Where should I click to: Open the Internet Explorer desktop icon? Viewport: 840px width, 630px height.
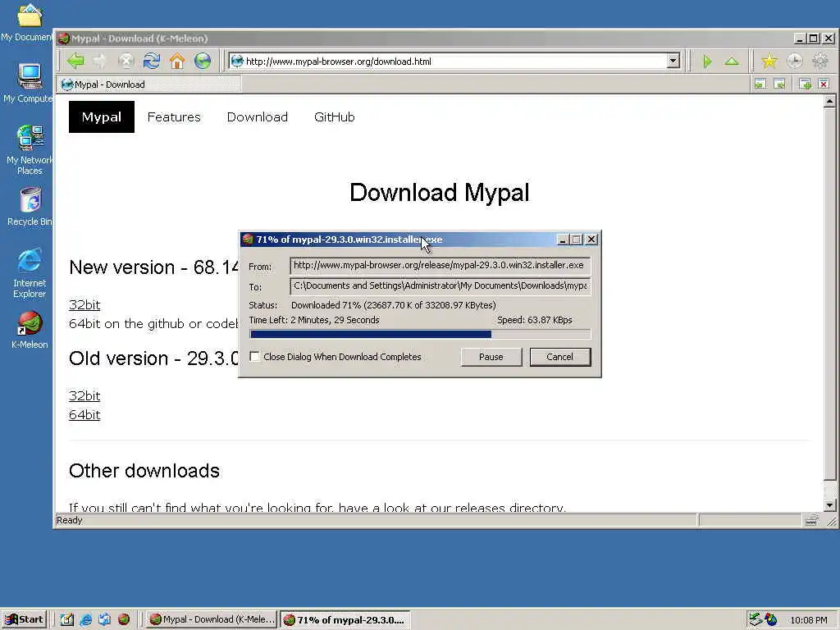tap(30, 272)
